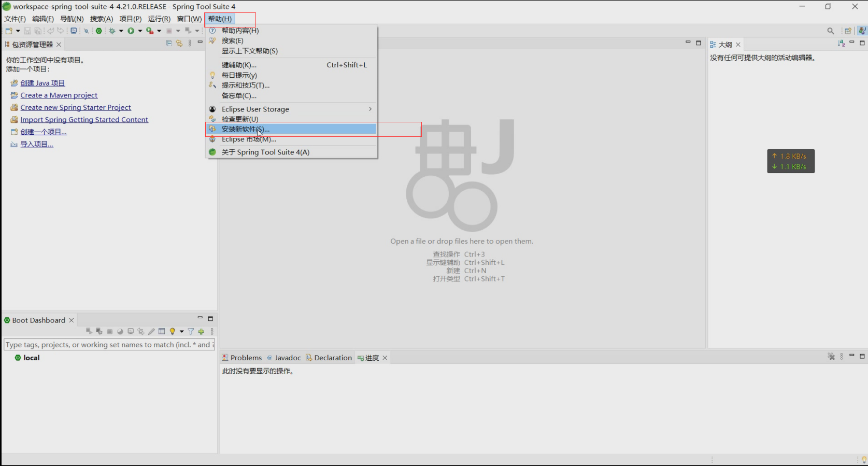Click the Collapse All icon in package explorer

[x=169, y=44]
